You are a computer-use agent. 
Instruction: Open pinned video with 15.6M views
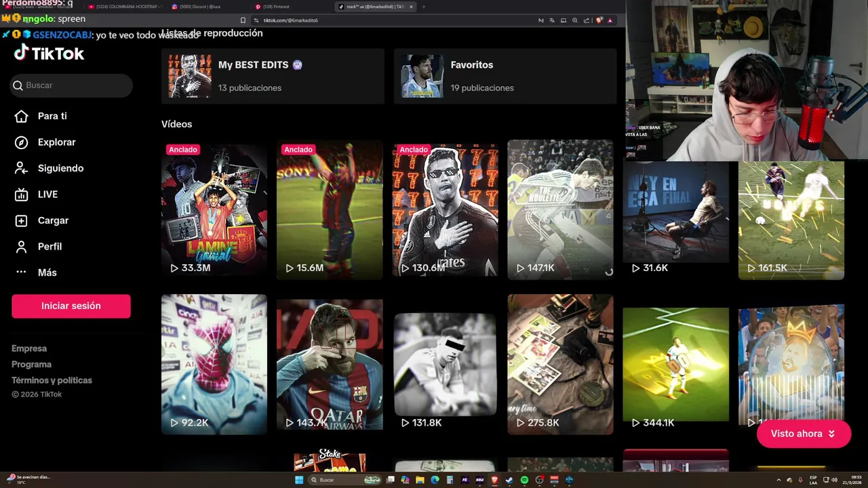(x=330, y=209)
